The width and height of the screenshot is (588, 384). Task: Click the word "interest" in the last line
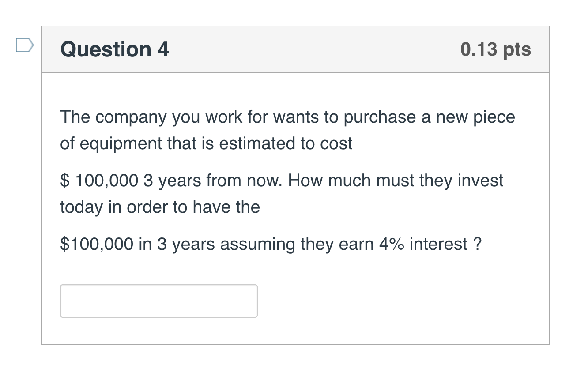(438, 244)
